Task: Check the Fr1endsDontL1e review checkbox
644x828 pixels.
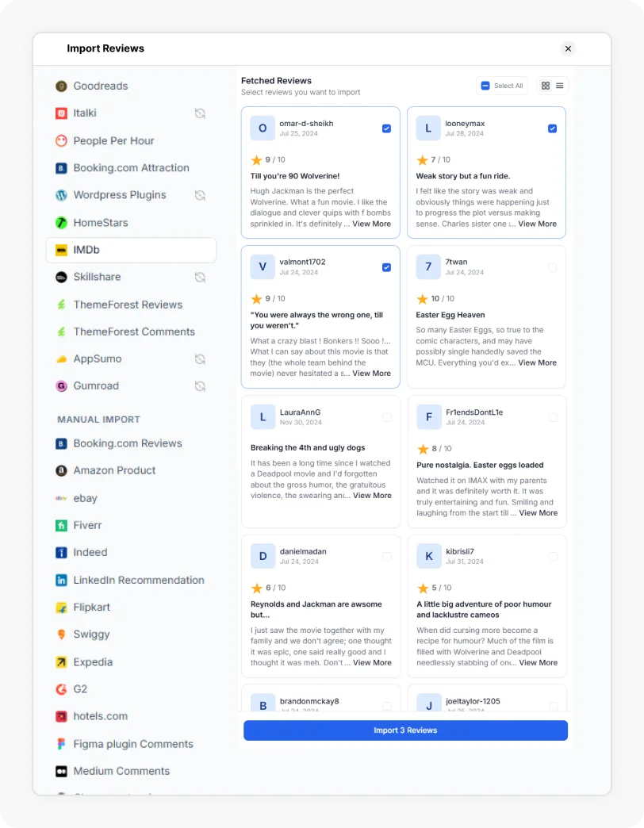Action: (x=553, y=417)
